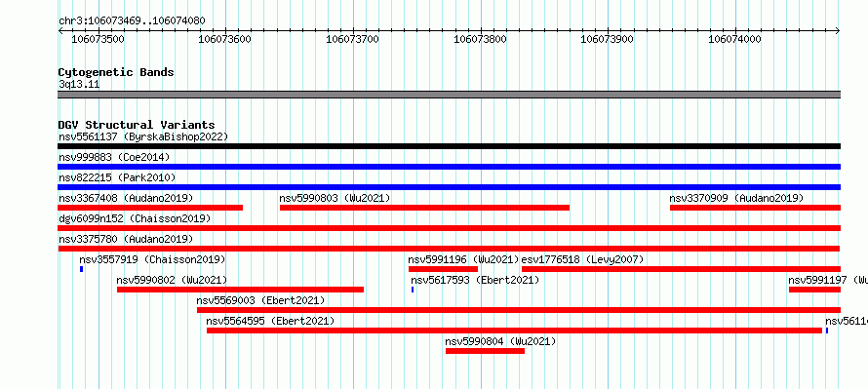Click the nsv5991196 (Wu2021) label

(464, 259)
